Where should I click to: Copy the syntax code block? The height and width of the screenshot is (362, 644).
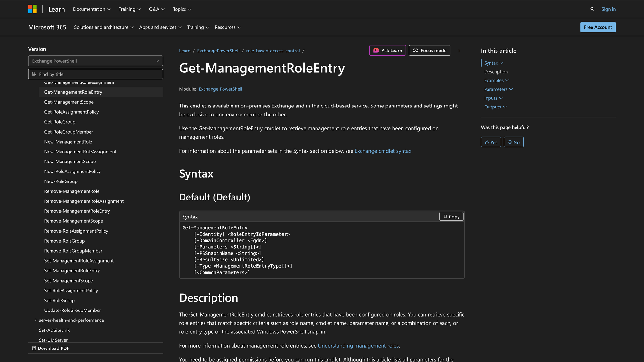451,216
